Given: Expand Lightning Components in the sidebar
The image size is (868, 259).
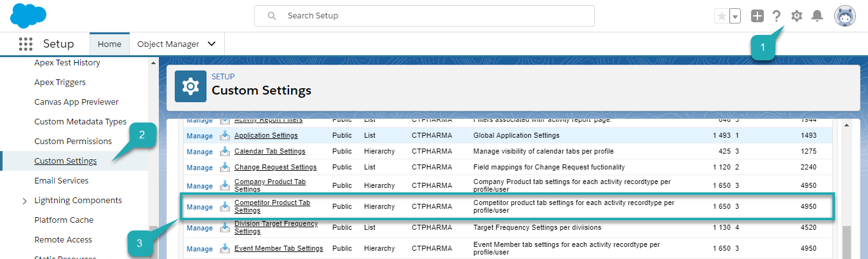Looking at the screenshot, I should pyautogui.click(x=25, y=201).
